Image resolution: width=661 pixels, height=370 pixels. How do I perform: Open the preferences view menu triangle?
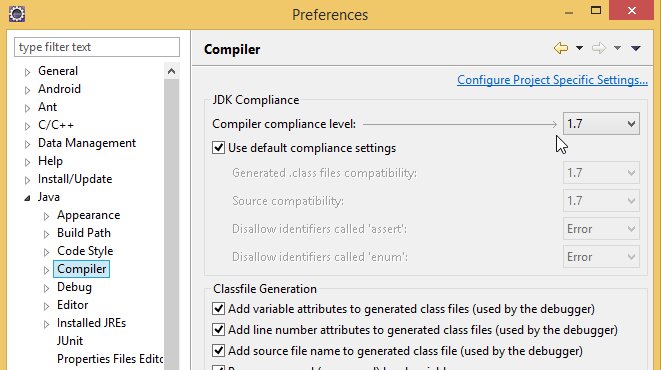636,48
